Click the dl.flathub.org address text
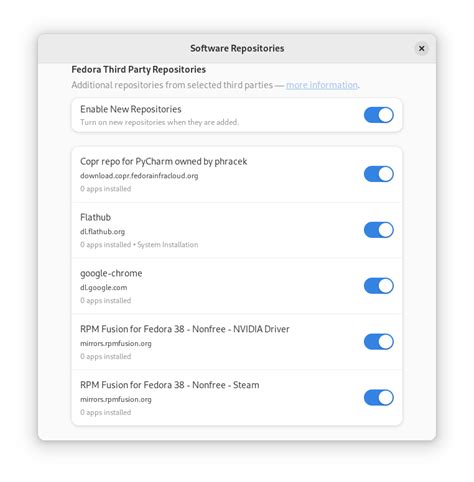The height and width of the screenshot is (482, 474). pyautogui.click(x=102, y=232)
